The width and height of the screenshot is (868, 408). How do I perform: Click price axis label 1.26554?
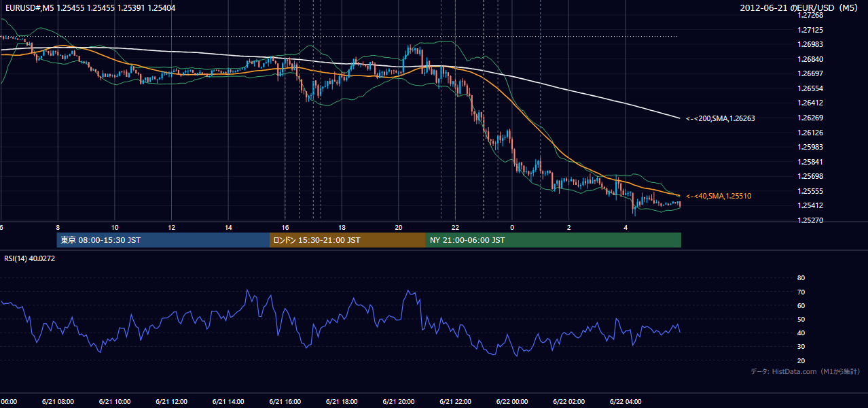tap(811, 88)
